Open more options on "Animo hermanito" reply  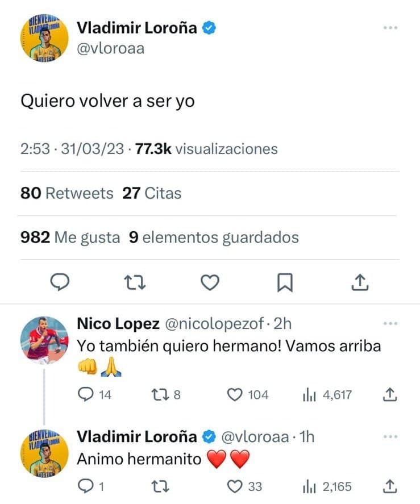click(390, 436)
